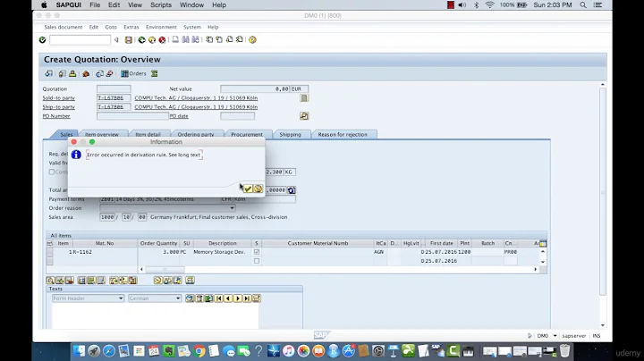Click the items table scroll right arrow

point(535,270)
